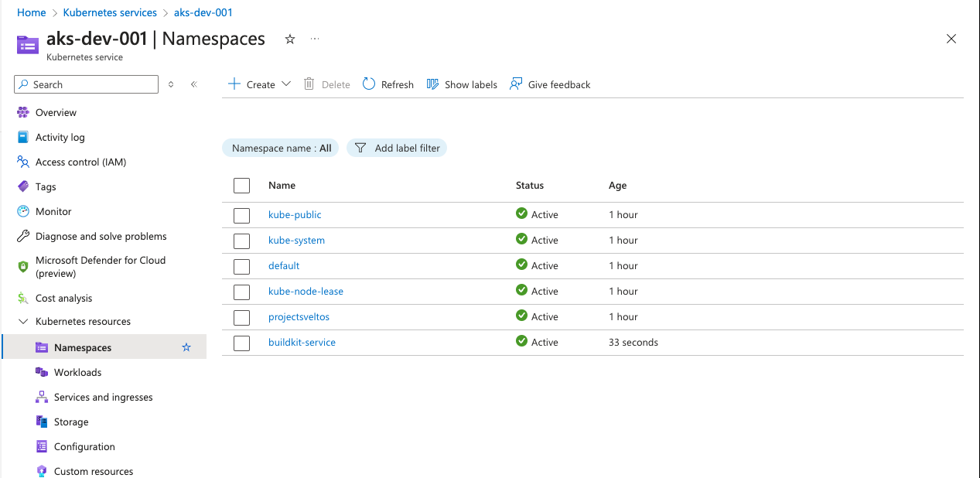This screenshot has width=980, height=478.
Task: Collapse the sidebar with double-chevron icon
Action: click(x=194, y=84)
